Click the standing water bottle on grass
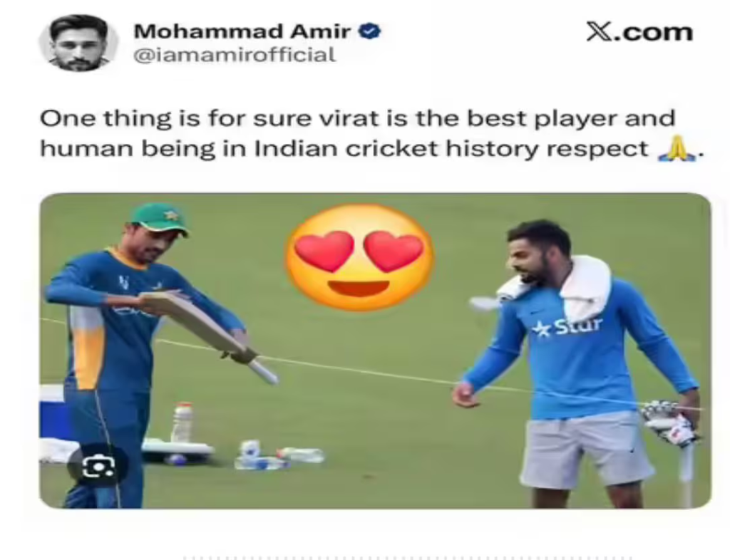Screen dimensions: 730x560 pos(183,422)
